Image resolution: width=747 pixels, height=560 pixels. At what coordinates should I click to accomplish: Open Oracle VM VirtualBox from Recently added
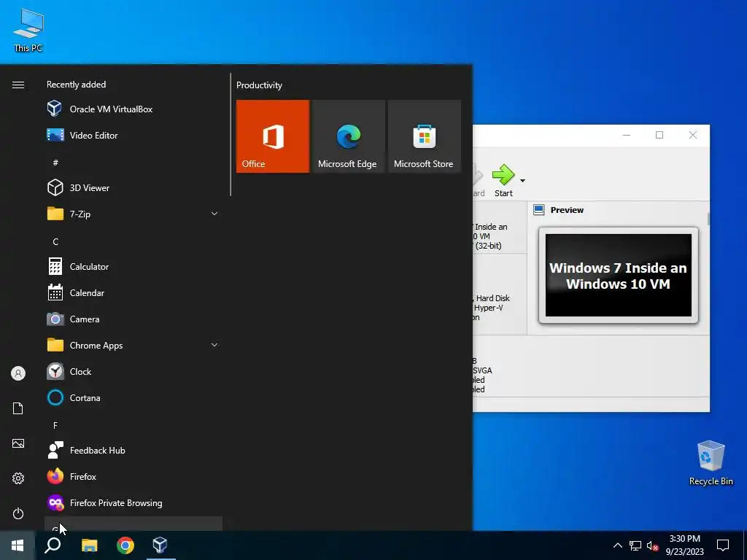pos(133,109)
